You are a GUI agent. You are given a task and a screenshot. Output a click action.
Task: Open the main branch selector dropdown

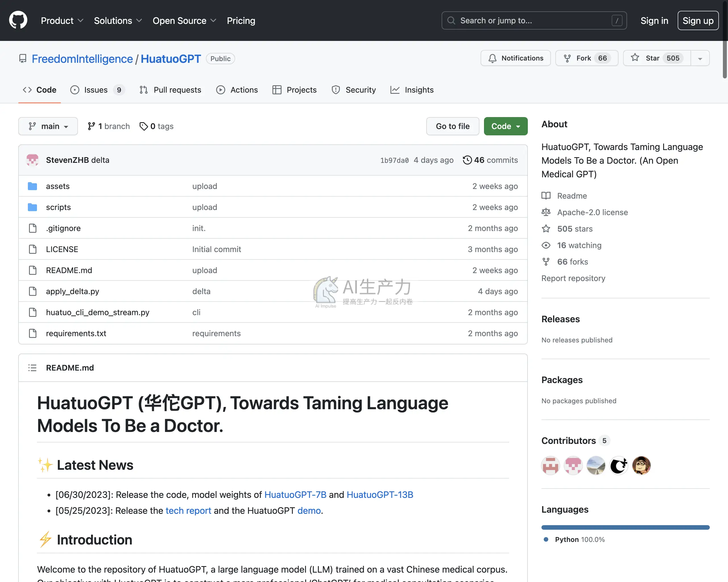click(x=48, y=126)
